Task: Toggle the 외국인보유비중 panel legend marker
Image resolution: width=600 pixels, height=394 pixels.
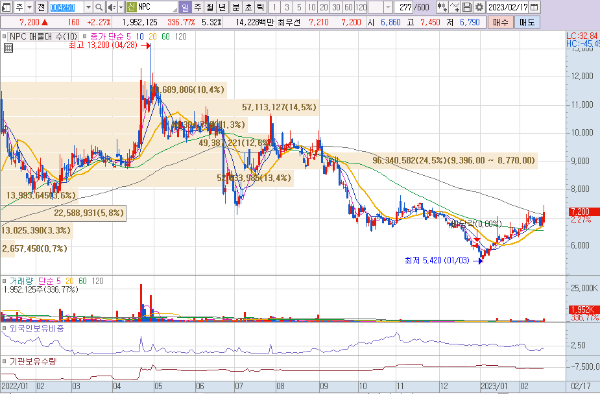Action: click(x=4, y=328)
